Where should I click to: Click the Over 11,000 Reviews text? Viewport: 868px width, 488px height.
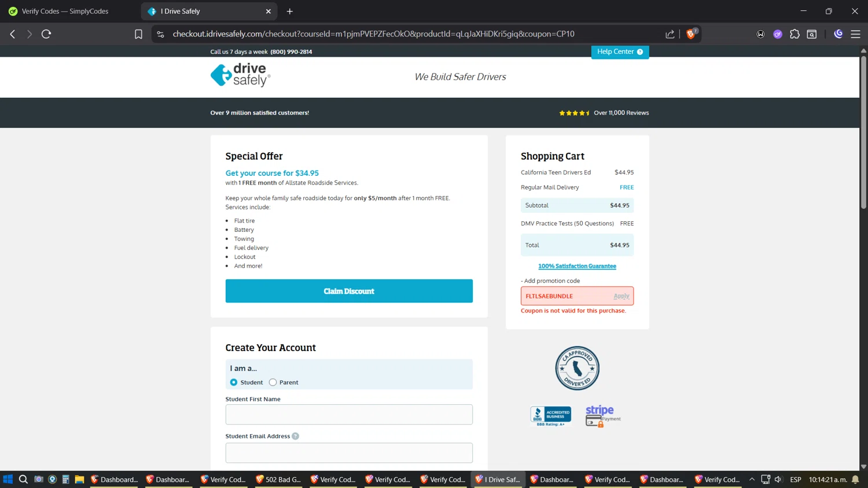pyautogui.click(x=621, y=113)
